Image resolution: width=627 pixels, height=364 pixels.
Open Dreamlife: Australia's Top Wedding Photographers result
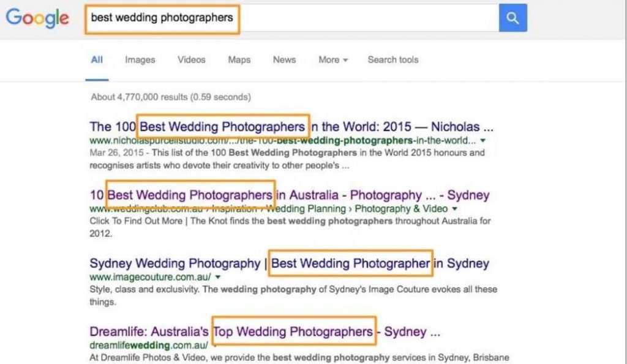point(265,332)
